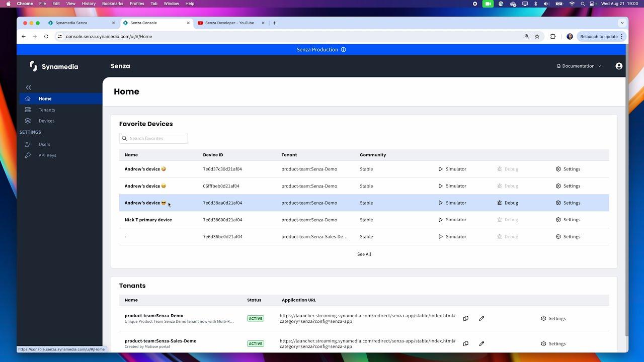Open Settings for device 7e6d36be0d21af04
The height and width of the screenshot is (362, 644).
pos(568,236)
